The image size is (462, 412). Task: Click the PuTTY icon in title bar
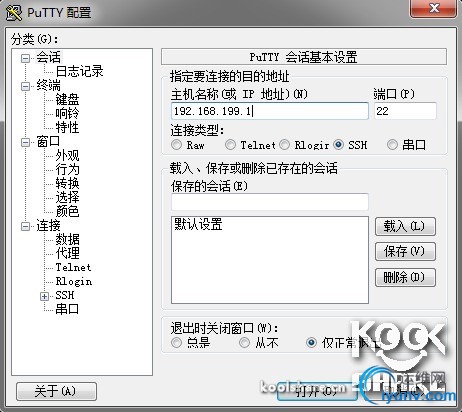(x=14, y=13)
